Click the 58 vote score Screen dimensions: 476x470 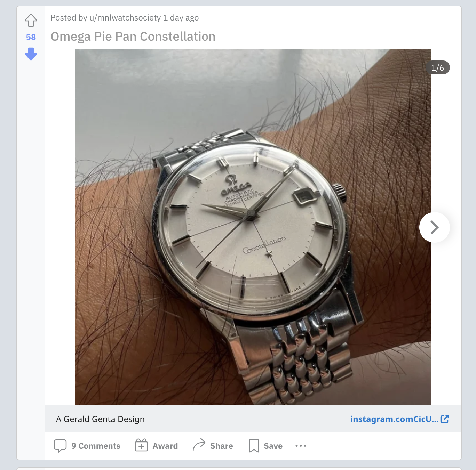click(31, 37)
